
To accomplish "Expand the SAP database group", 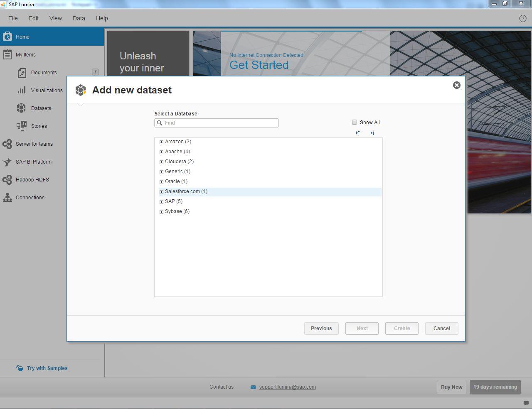I will point(161,202).
